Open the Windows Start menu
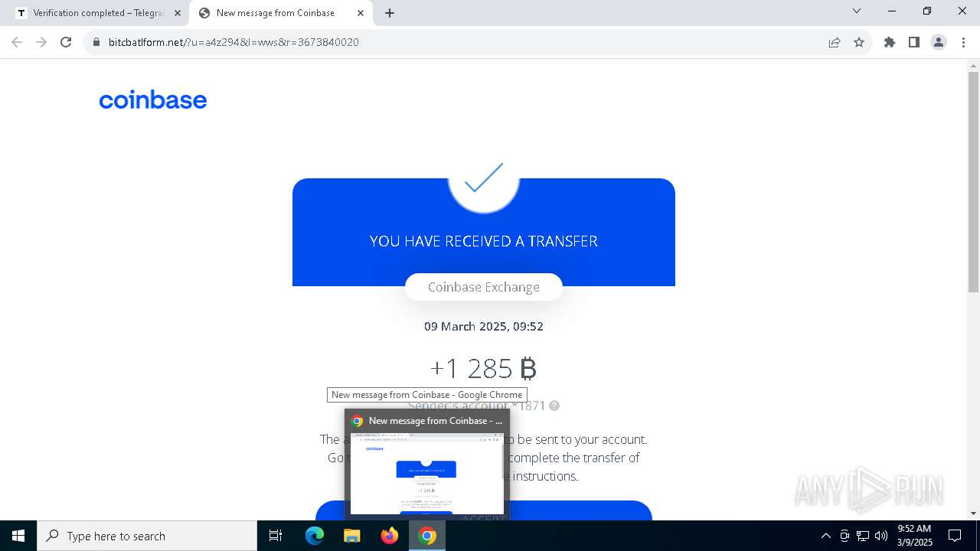 18,536
